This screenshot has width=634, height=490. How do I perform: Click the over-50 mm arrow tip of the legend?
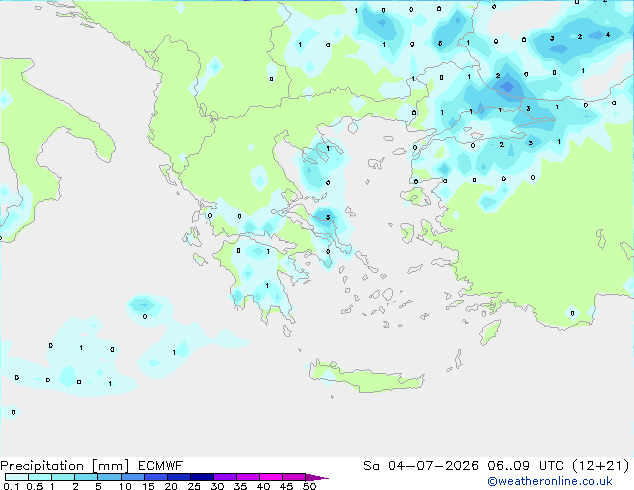[x=317, y=477]
